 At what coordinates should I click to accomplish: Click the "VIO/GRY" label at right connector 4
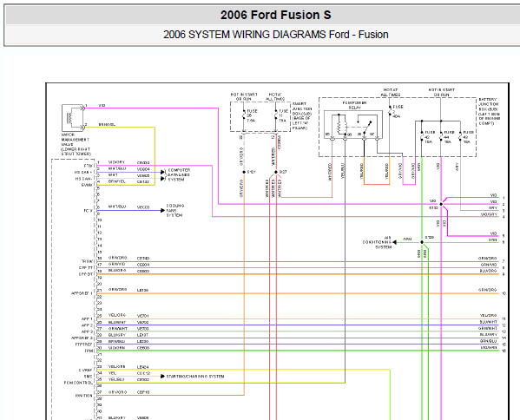coord(489,214)
